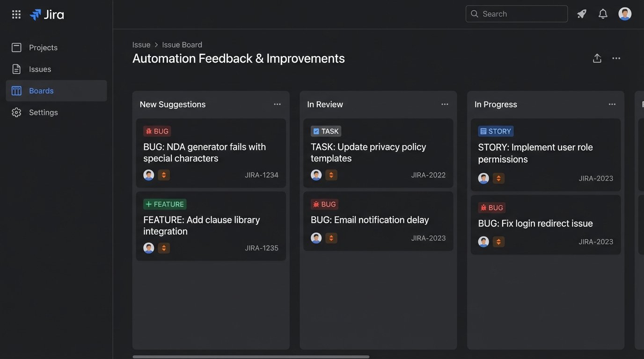Open the New Suggestions column options menu
Viewport: 644px width, 359px height.
click(277, 104)
